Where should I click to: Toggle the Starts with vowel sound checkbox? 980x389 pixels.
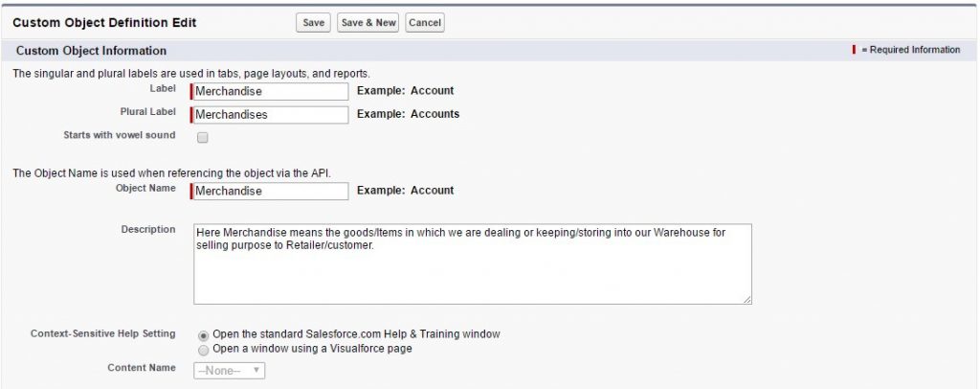(x=202, y=138)
